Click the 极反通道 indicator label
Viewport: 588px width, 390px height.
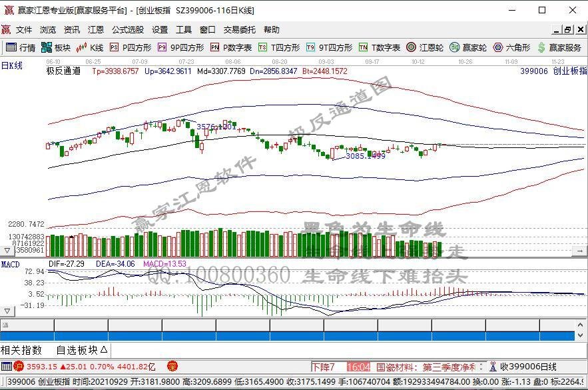tap(64, 71)
